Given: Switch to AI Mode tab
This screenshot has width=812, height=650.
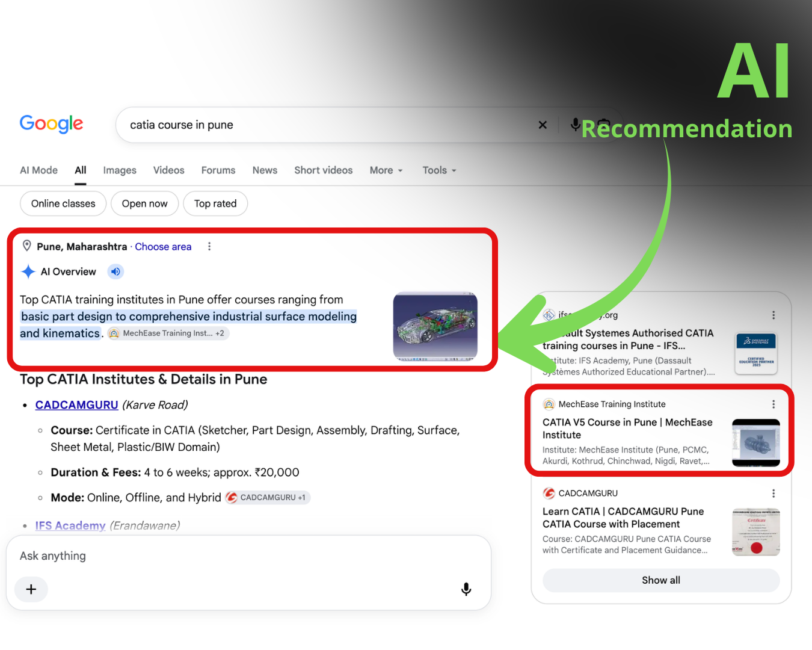Looking at the screenshot, I should [x=38, y=170].
